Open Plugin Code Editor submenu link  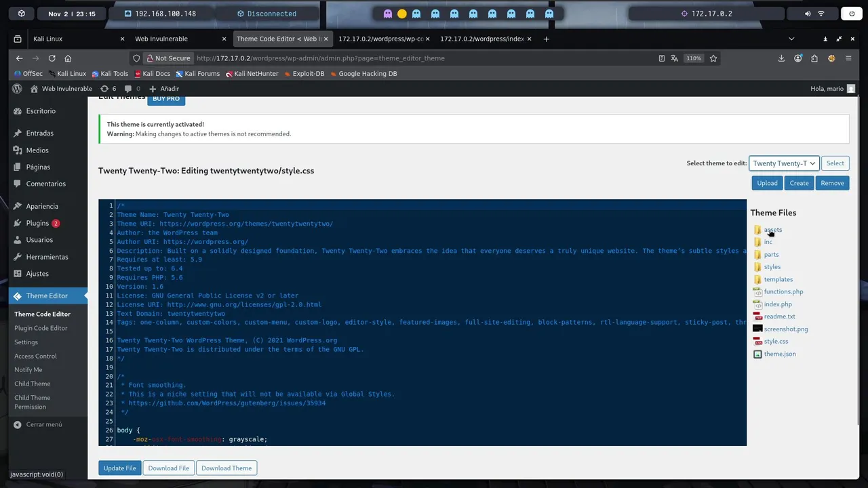[41, 328]
